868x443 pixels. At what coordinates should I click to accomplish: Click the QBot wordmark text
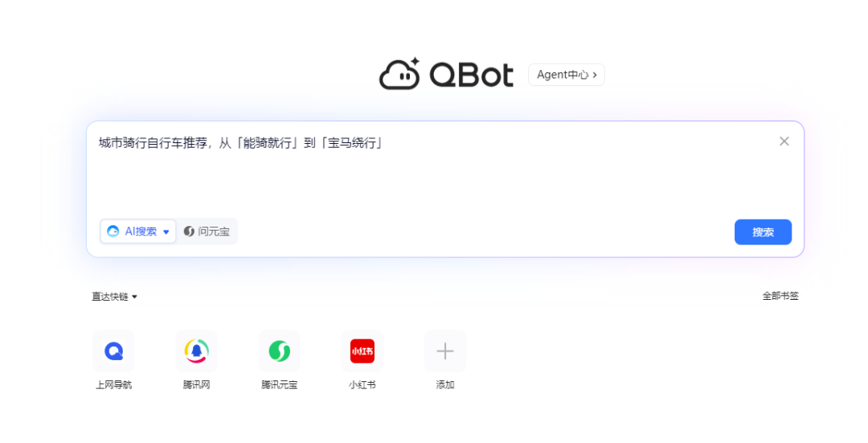[x=472, y=75]
